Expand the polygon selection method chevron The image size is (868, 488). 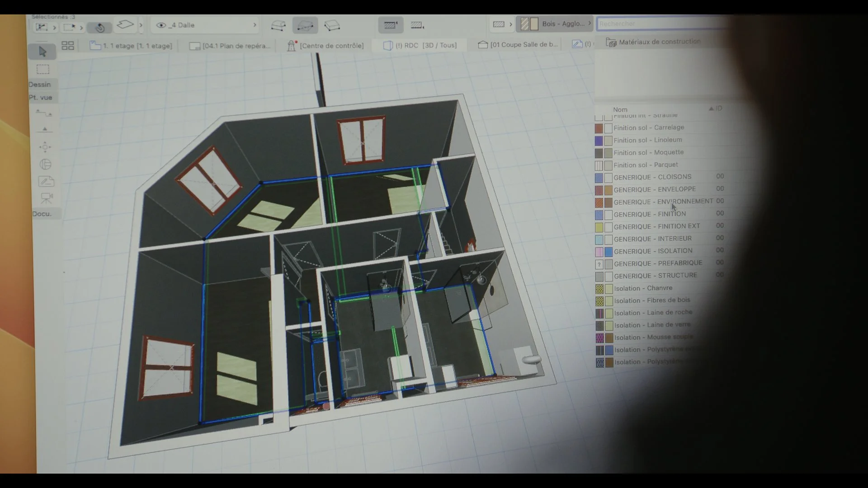(54, 28)
